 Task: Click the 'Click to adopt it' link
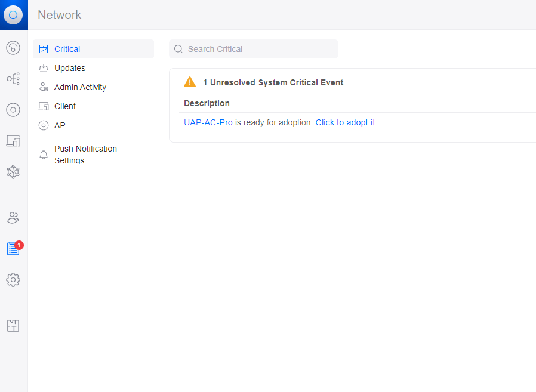coord(345,122)
